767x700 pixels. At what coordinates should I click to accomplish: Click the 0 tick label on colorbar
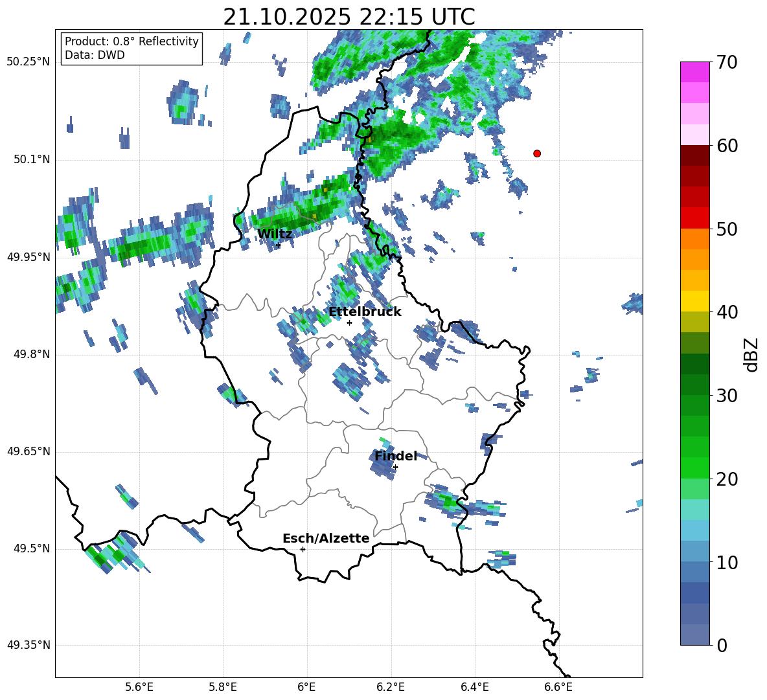(x=722, y=646)
